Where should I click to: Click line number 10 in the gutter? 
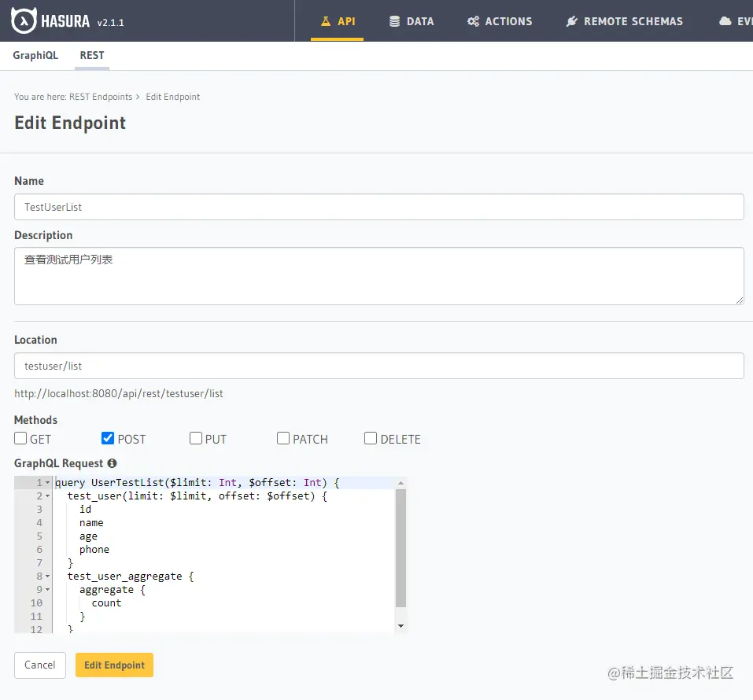[36, 603]
